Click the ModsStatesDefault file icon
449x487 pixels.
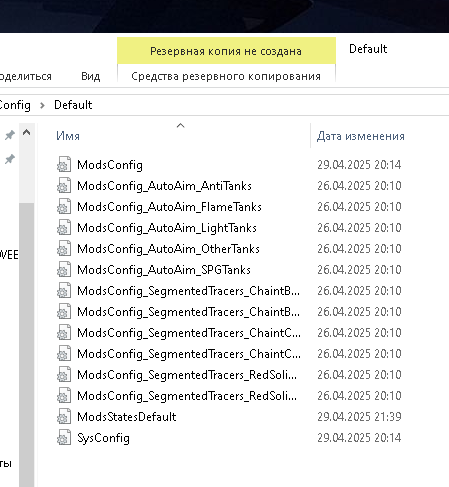(x=64, y=416)
